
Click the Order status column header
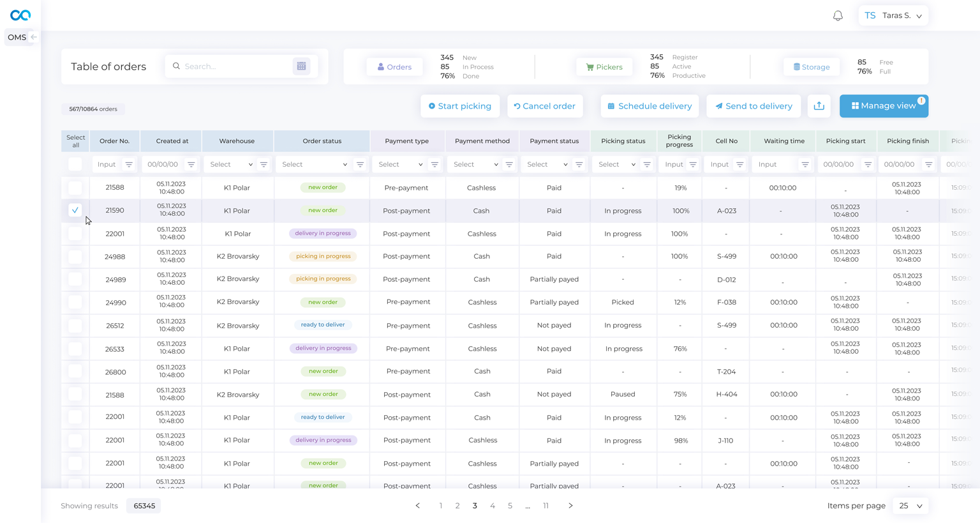322,141
